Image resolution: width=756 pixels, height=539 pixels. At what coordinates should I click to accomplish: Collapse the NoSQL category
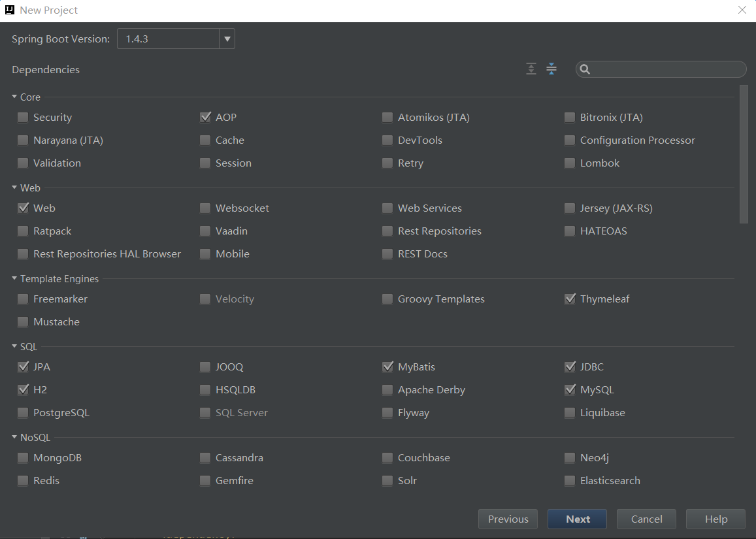pyautogui.click(x=14, y=438)
